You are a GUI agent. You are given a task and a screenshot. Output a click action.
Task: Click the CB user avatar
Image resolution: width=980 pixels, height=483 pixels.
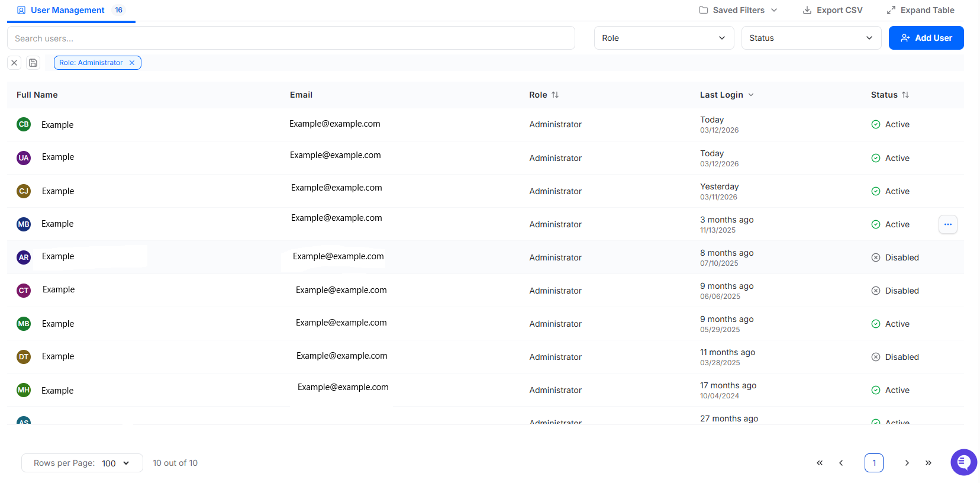(x=24, y=124)
